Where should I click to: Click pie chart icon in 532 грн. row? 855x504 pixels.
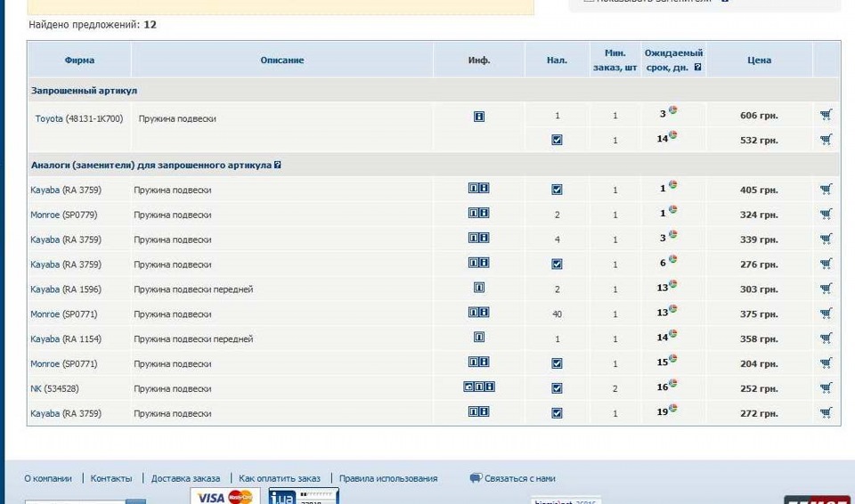tap(673, 134)
